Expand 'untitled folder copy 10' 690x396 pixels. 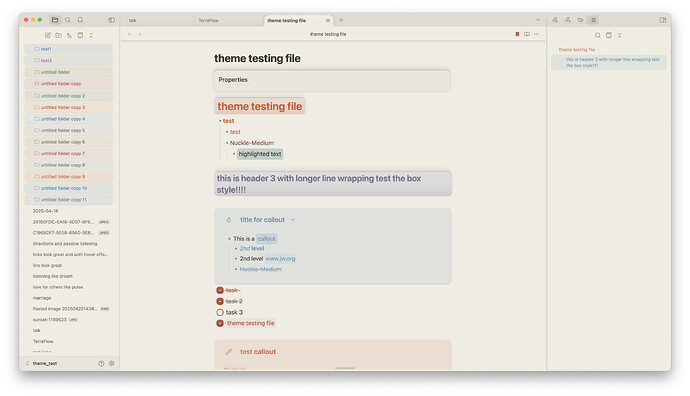click(x=69, y=188)
